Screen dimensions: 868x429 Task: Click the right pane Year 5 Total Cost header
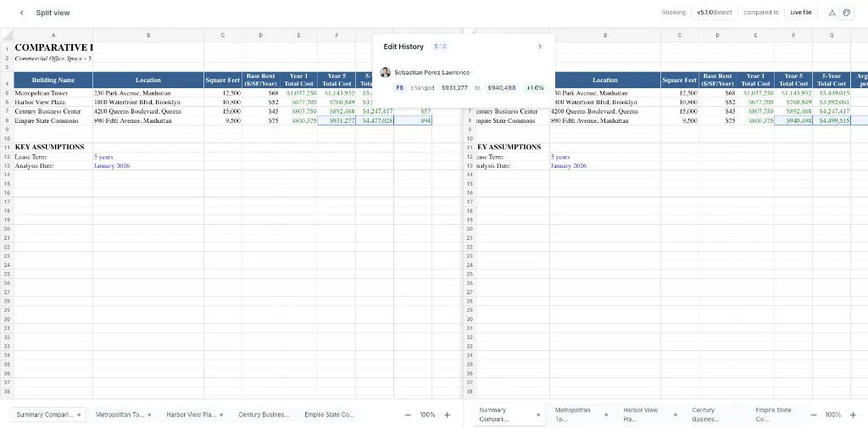point(793,80)
